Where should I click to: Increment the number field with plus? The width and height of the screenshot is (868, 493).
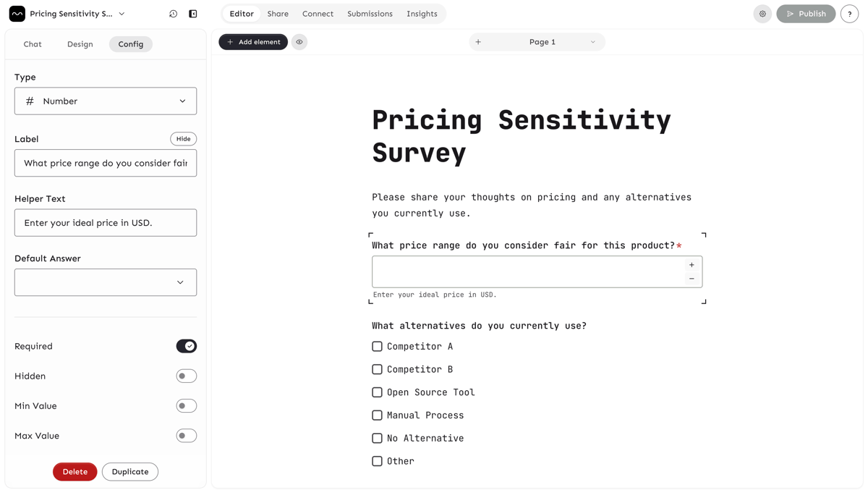[692, 265]
